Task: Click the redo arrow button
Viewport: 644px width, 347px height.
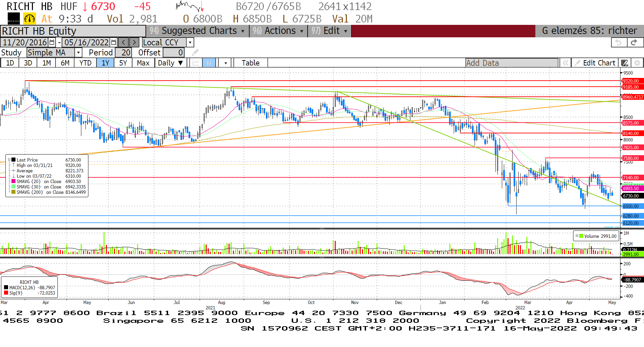Action: 634,42
